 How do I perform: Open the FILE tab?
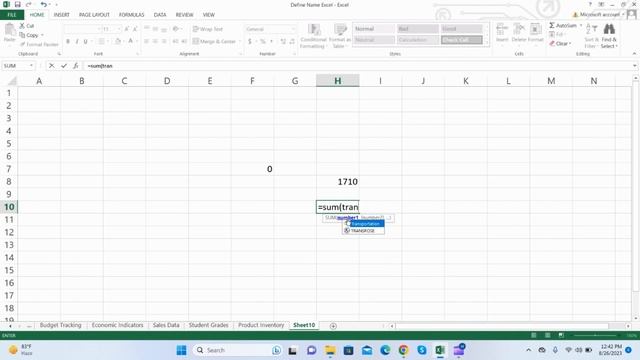coord(12,15)
